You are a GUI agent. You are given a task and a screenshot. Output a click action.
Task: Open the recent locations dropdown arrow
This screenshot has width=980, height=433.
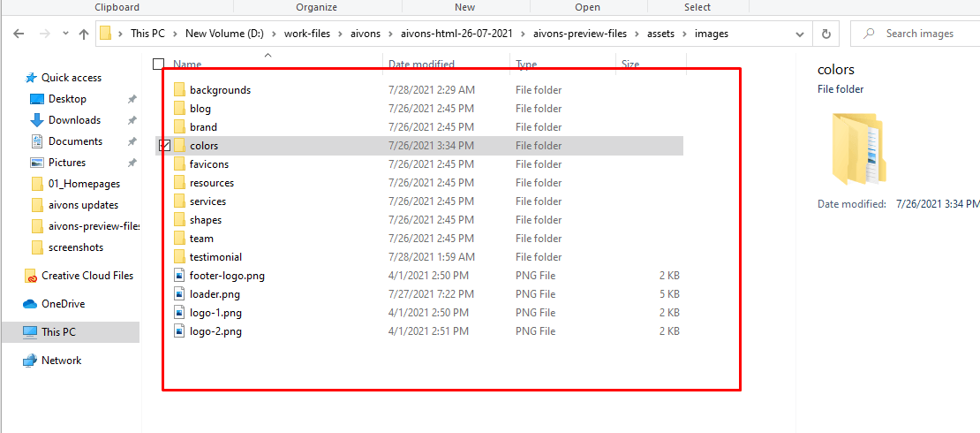coord(64,34)
